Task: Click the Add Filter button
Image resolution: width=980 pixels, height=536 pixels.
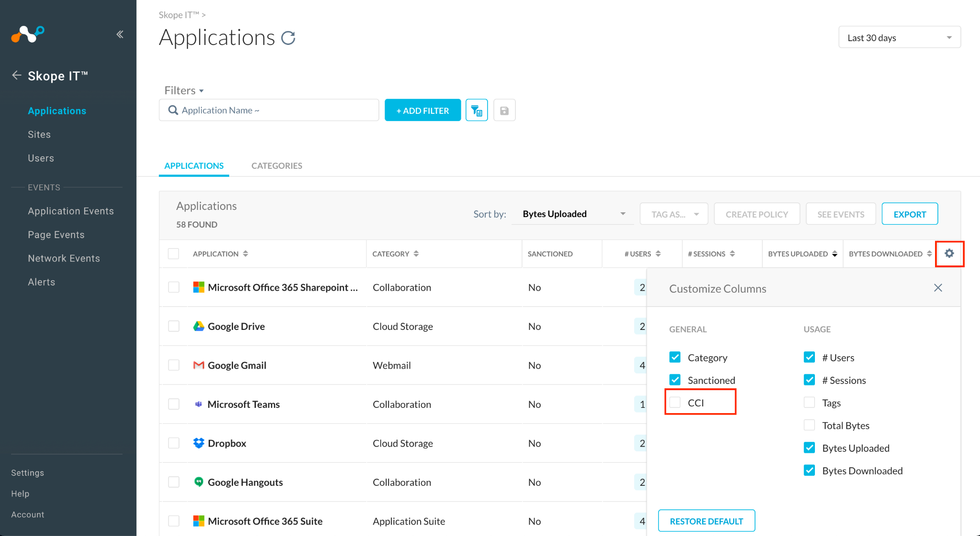Action: click(x=423, y=110)
